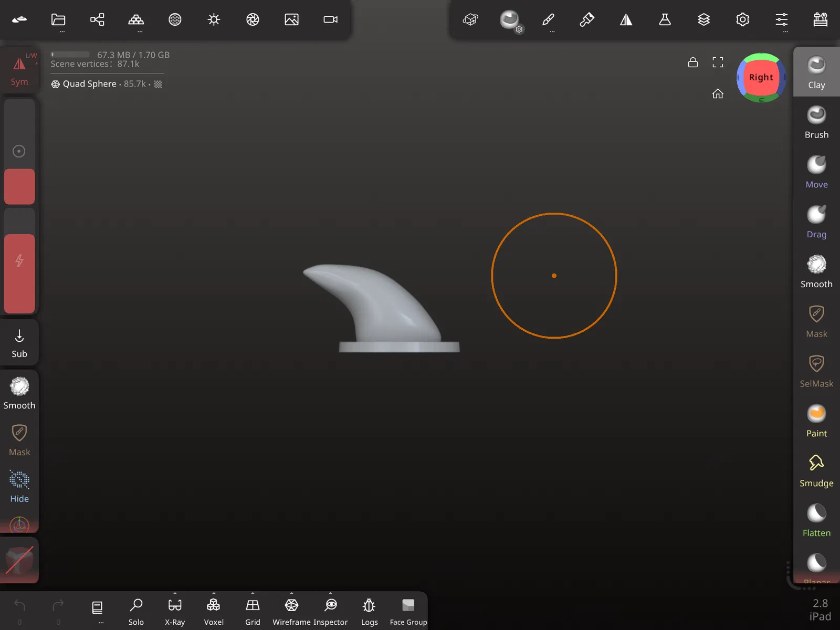Open the Symmetry menu in top bar

[x=626, y=20]
